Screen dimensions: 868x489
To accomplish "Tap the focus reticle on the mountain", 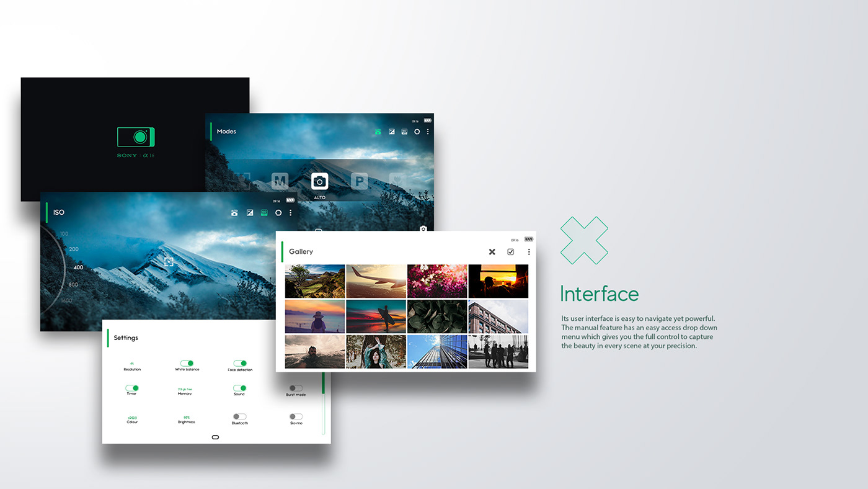I will tap(169, 262).
